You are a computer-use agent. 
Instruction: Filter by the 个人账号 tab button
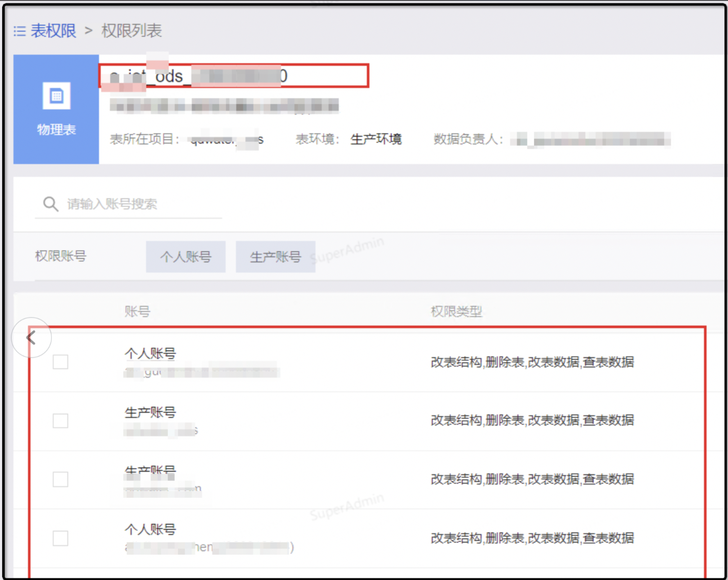(x=185, y=257)
